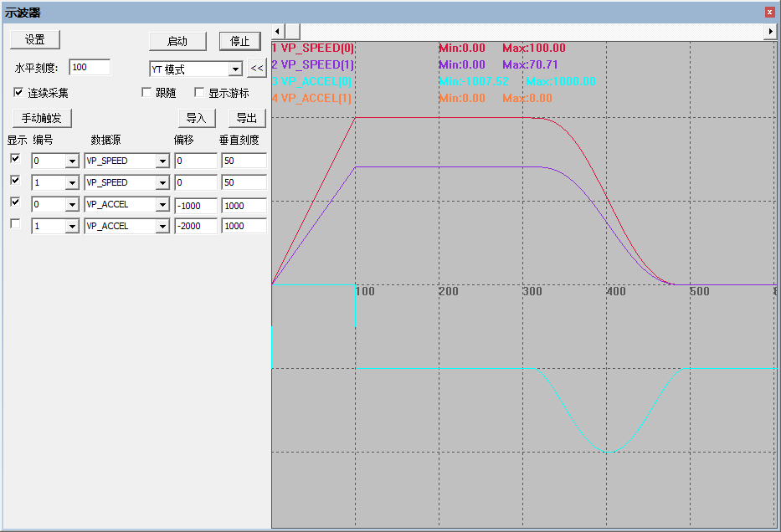Export data with the 导出 button
Screen dimensions: 781x532
[x=248, y=117]
